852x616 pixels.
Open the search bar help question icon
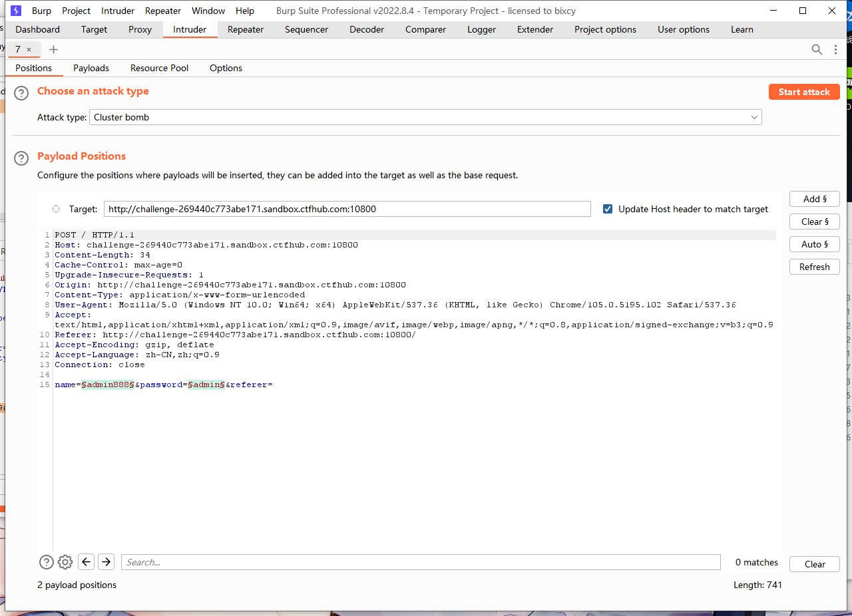[x=46, y=562]
